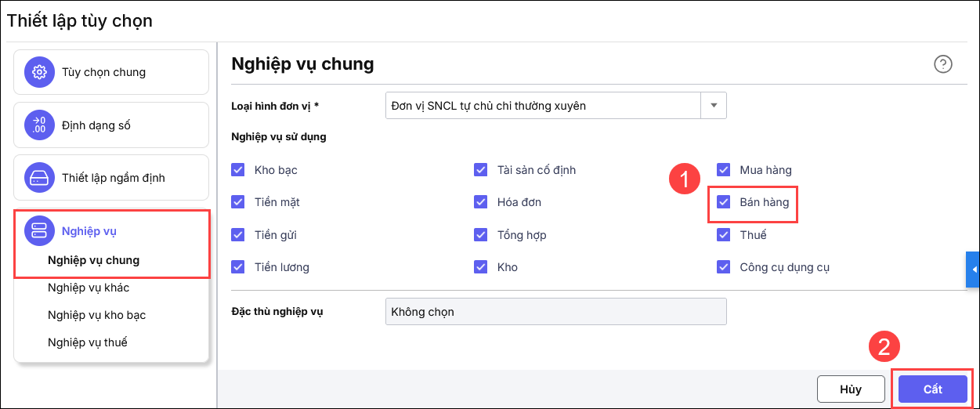The image size is (980, 409).
Task: Click the Hủy cancel button
Action: click(x=850, y=389)
